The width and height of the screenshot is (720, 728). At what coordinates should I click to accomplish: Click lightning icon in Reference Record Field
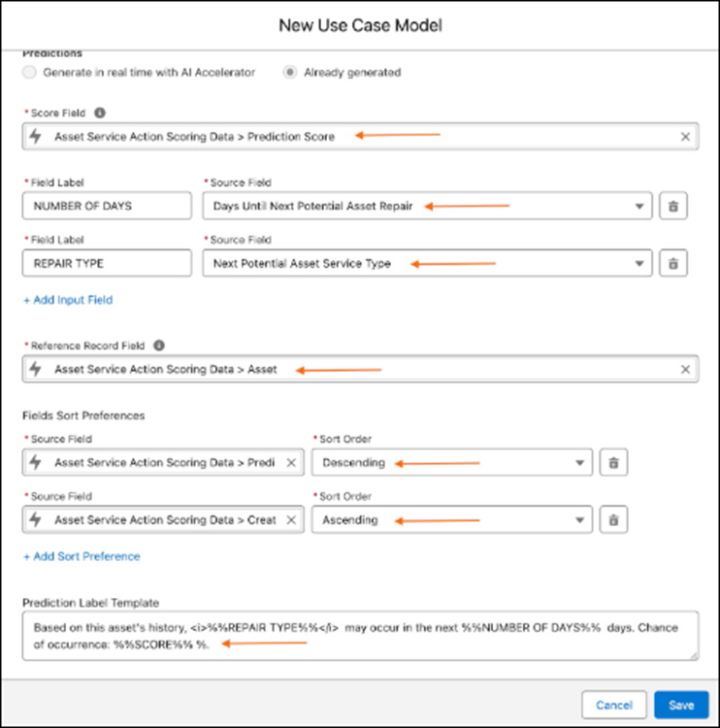click(x=36, y=369)
